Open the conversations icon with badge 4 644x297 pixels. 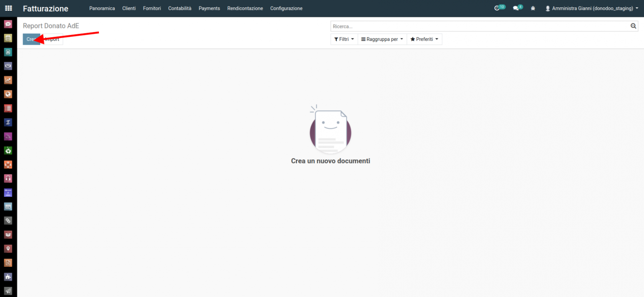coord(516,8)
